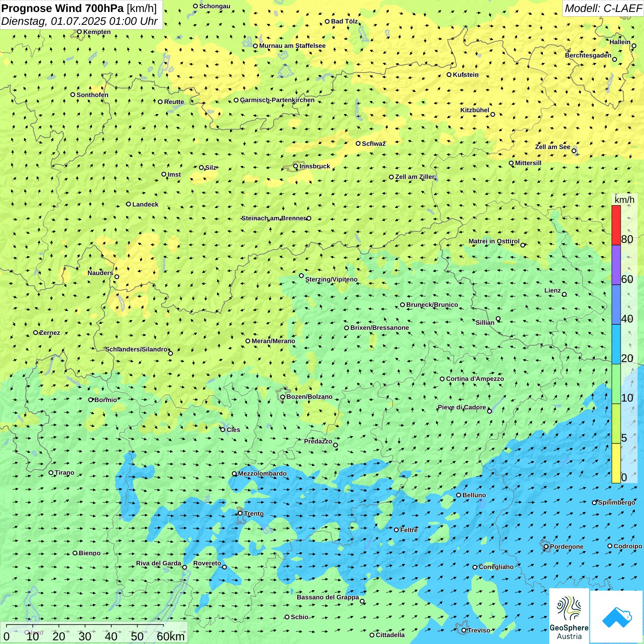Click the Trento city marker
Viewport: 644px width, 644px height.
tap(240, 513)
